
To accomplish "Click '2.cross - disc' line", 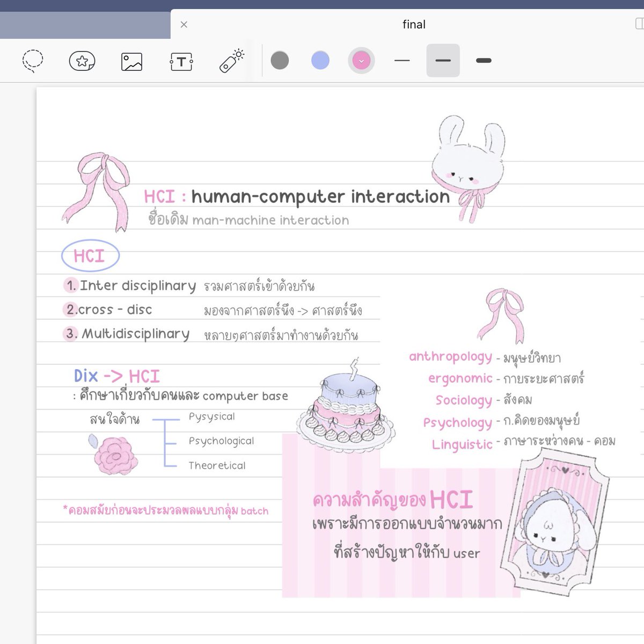I will click(109, 310).
